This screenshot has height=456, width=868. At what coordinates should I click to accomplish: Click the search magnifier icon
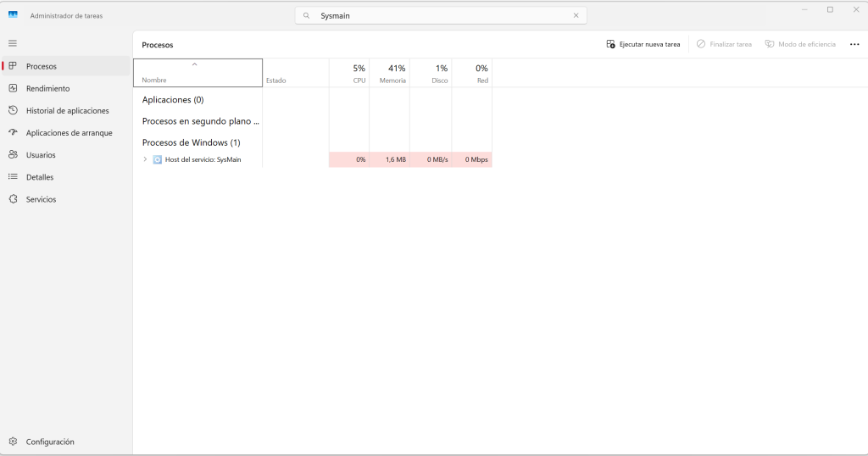pyautogui.click(x=306, y=15)
